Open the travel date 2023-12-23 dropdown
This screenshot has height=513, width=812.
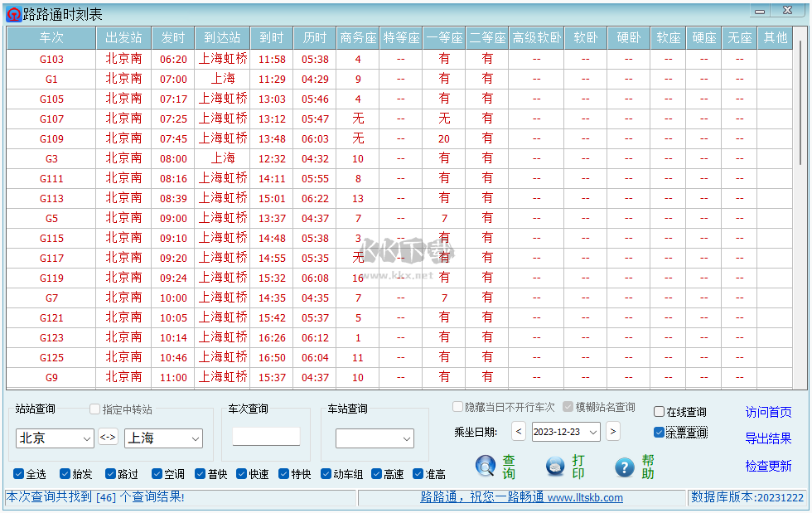(x=591, y=432)
